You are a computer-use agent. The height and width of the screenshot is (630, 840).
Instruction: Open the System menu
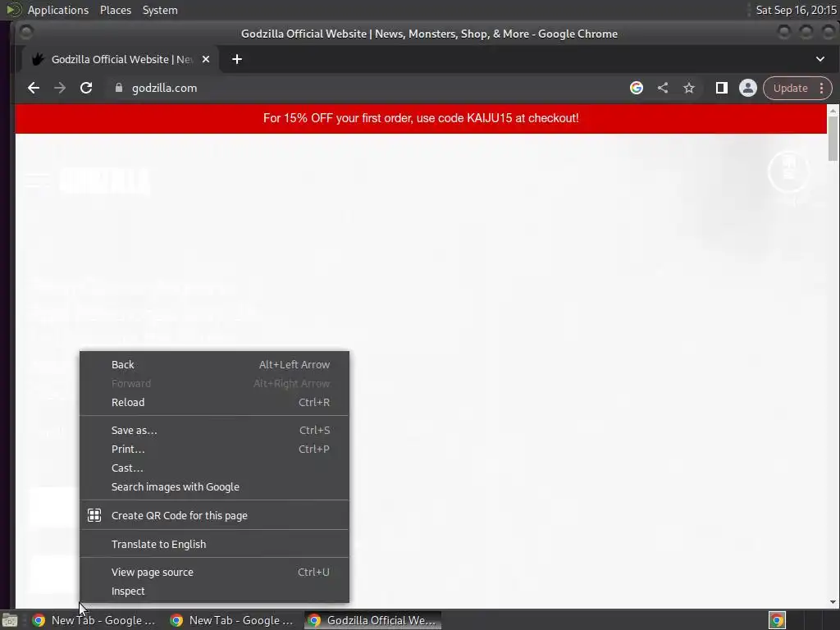160,10
